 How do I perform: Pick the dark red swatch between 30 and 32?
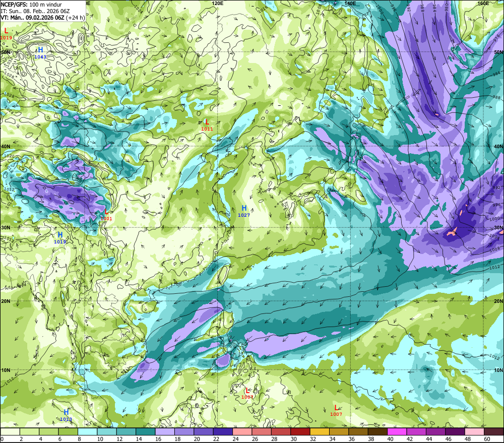tap(300, 431)
